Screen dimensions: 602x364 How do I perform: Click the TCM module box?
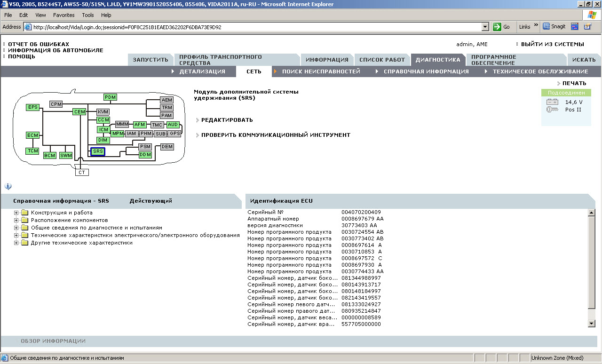(32, 151)
